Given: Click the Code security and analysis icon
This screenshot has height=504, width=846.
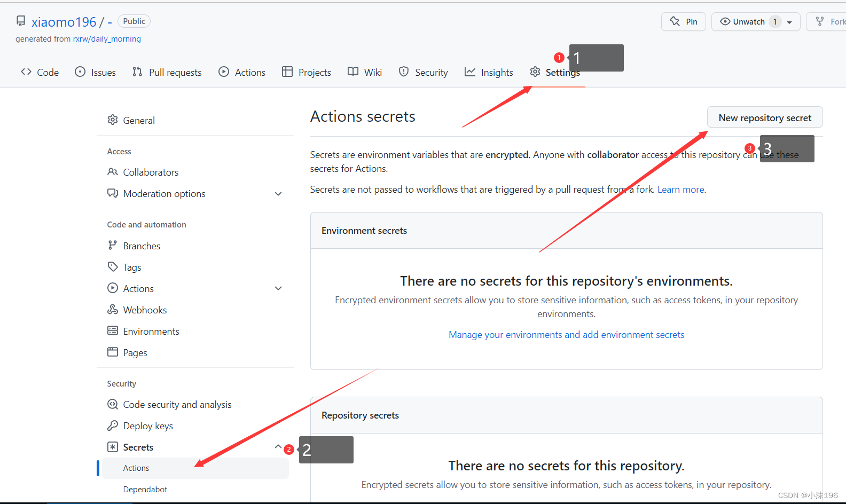Looking at the screenshot, I should [x=113, y=404].
